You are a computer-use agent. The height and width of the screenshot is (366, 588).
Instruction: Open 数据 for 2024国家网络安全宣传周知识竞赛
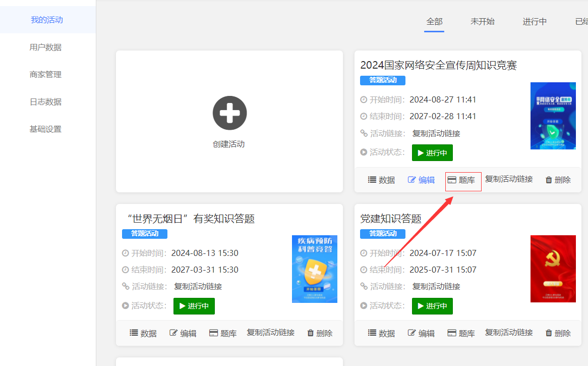point(381,180)
